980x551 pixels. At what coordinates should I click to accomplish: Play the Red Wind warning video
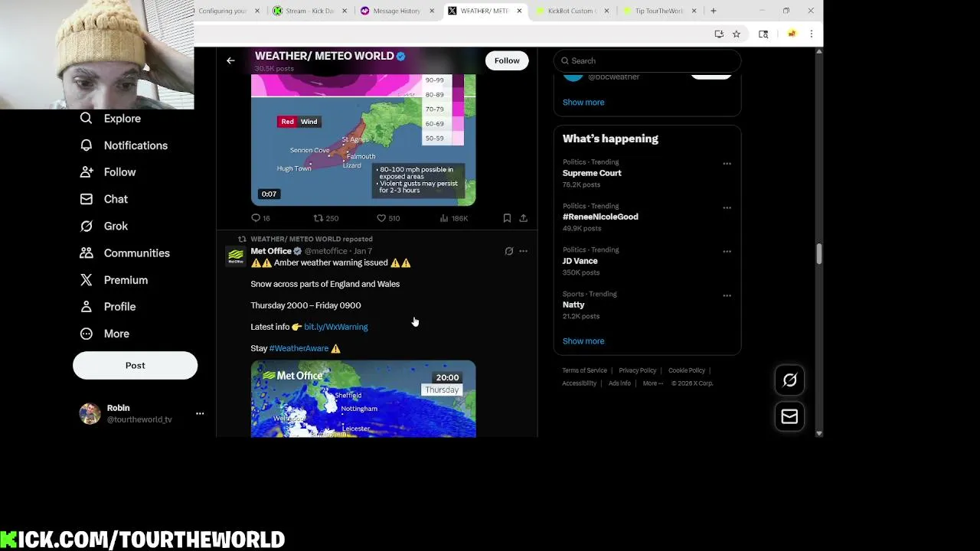(363, 140)
